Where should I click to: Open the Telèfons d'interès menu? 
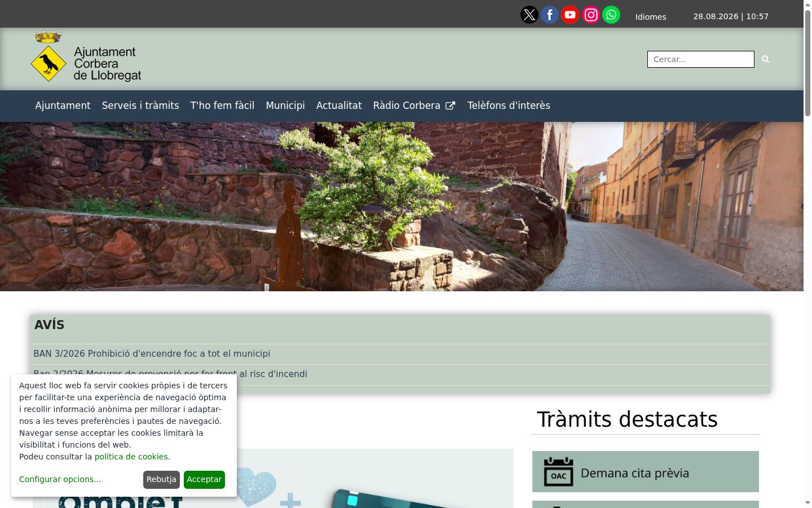point(509,106)
